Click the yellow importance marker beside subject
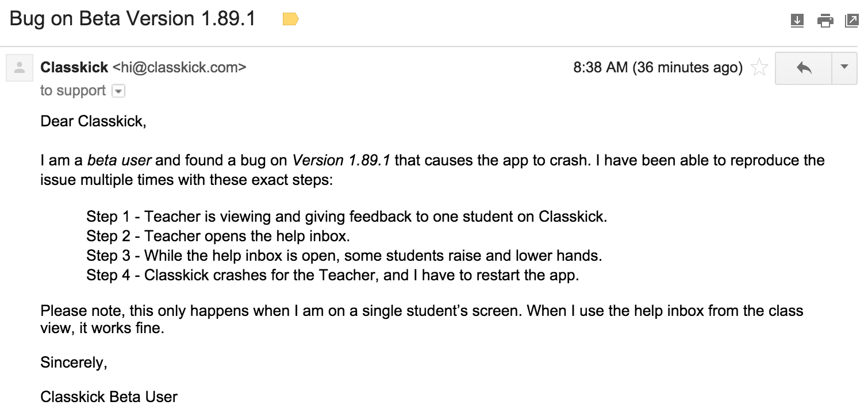Screen dimensions: 868x417 click(x=291, y=20)
